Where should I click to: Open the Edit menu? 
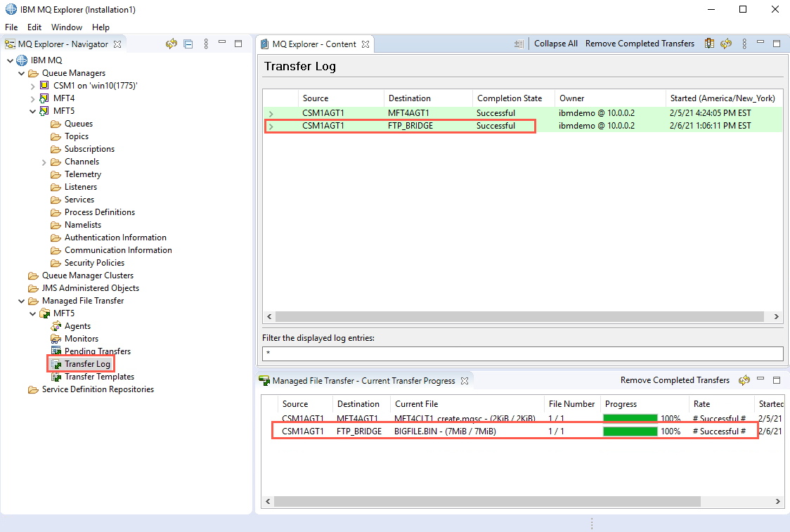[x=34, y=27]
